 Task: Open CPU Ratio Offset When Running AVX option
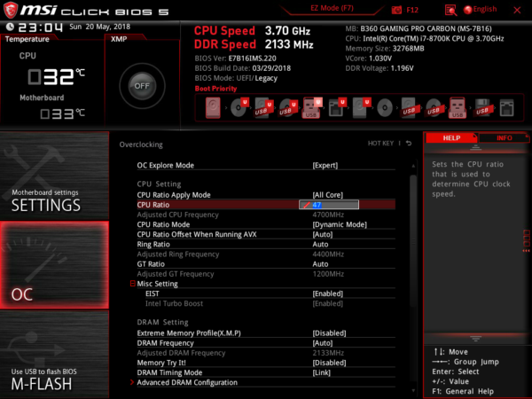coord(266,234)
